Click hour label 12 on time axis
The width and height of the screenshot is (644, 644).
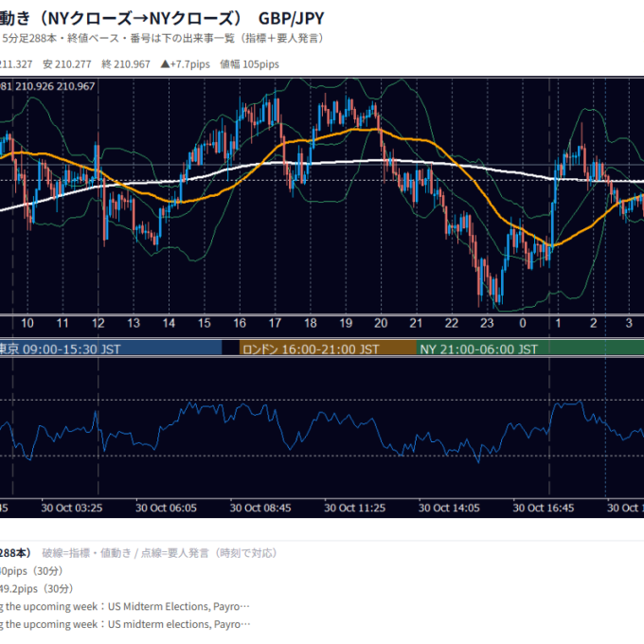(x=98, y=323)
